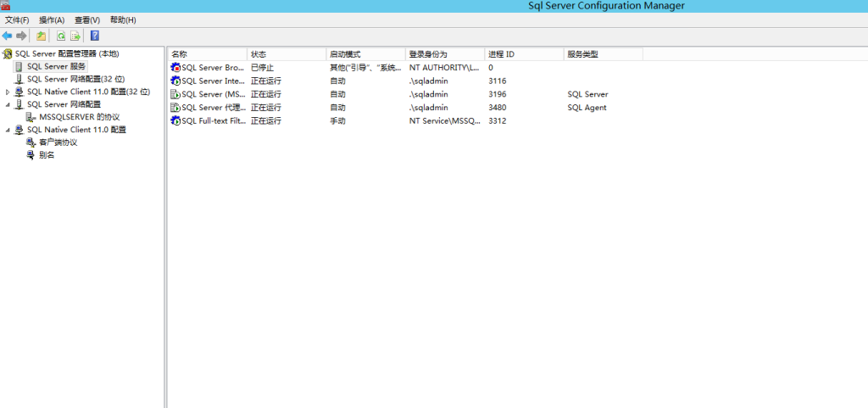The image size is (868, 408).
Task: Click the SQL Server 配置管理器 (本地) root icon
Action: pos(7,53)
